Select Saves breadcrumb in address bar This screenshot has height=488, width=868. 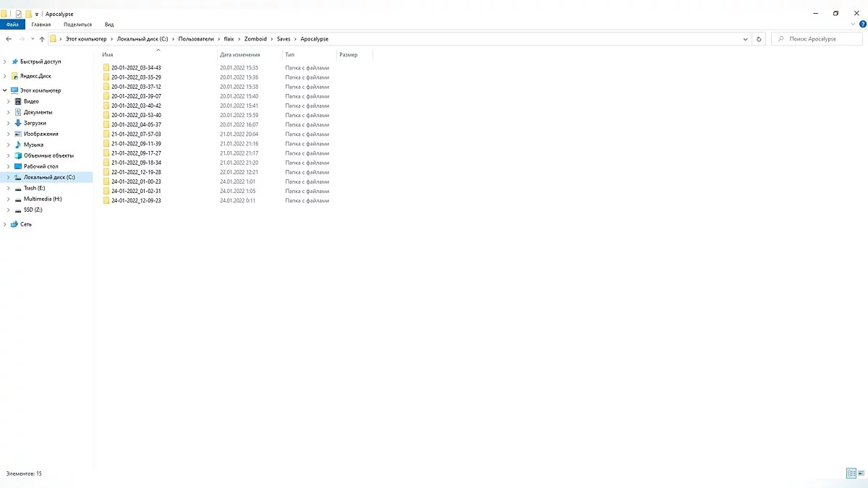284,39
